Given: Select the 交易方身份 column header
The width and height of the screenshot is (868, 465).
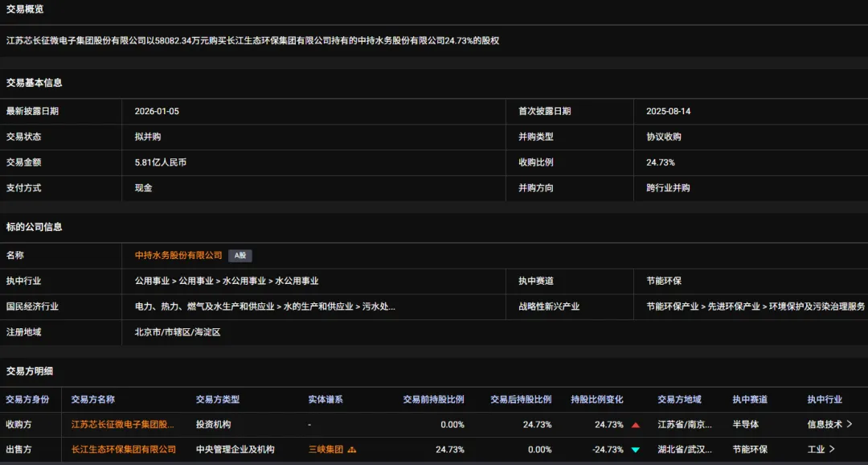Looking at the screenshot, I should [27, 400].
